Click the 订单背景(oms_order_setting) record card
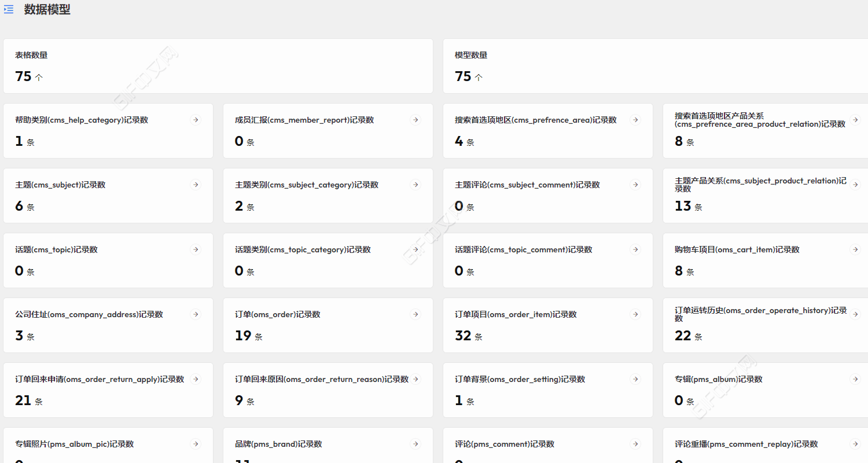The image size is (868, 463). tap(548, 389)
